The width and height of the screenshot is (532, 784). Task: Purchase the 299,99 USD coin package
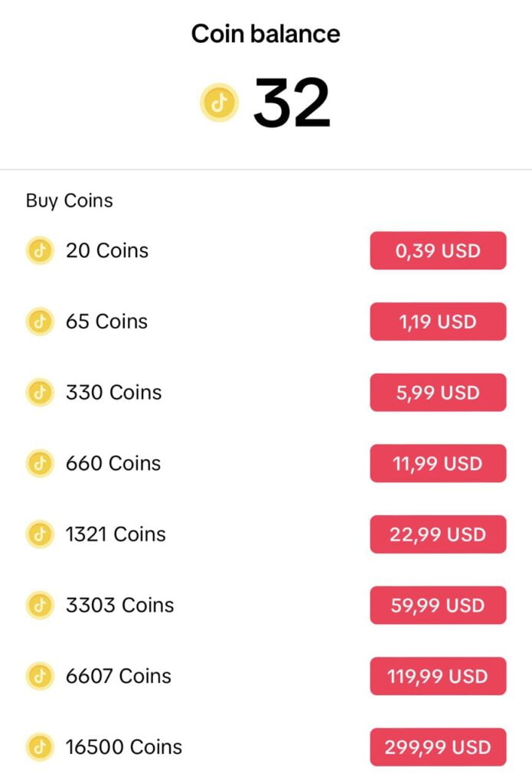coord(438,747)
